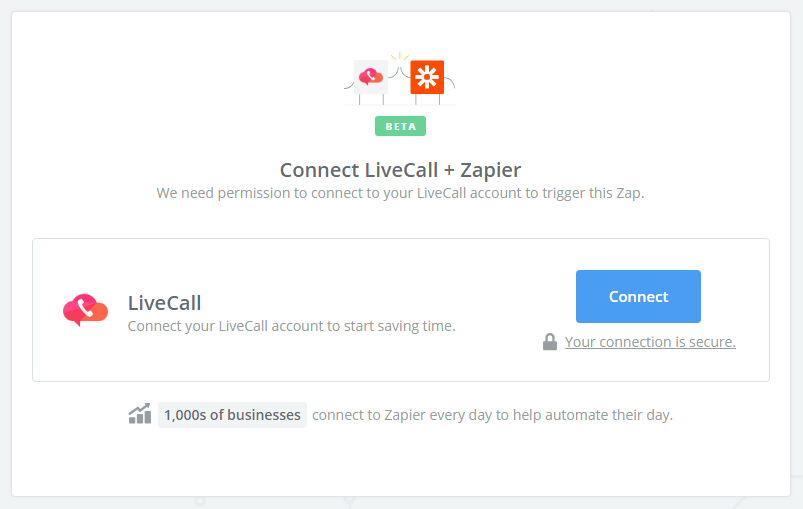Click the bar chart growth icon

[x=140, y=414]
